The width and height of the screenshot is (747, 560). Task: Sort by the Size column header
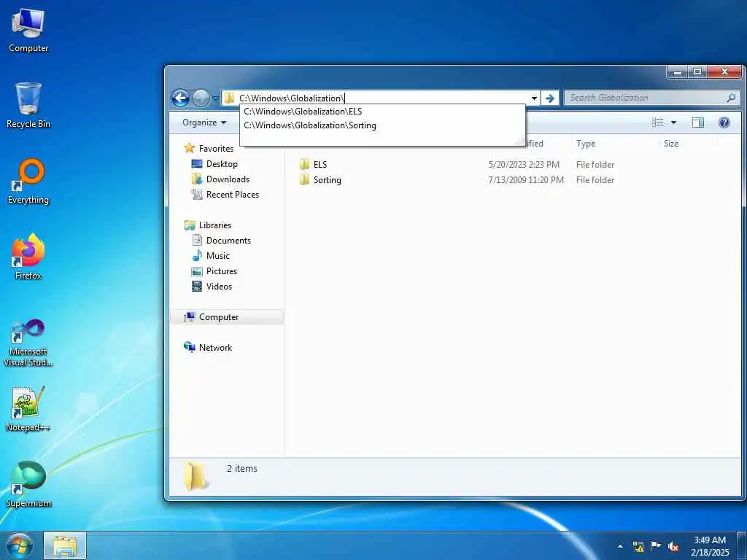(671, 144)
